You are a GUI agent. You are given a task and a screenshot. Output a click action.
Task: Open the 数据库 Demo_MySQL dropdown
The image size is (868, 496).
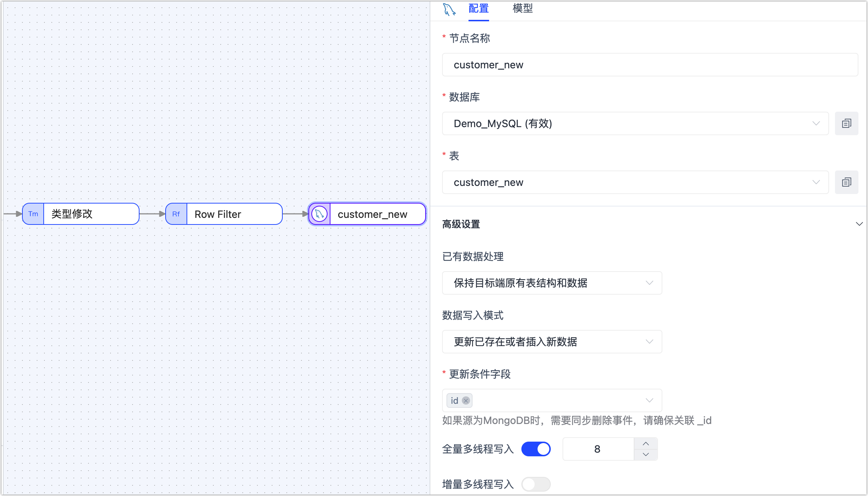click(635, 123)
